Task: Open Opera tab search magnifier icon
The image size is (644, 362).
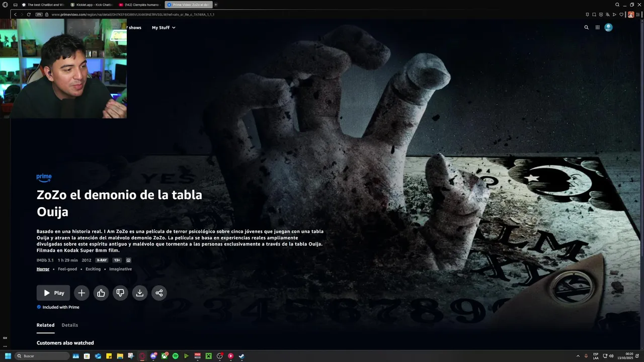Action: coord(617,5)
